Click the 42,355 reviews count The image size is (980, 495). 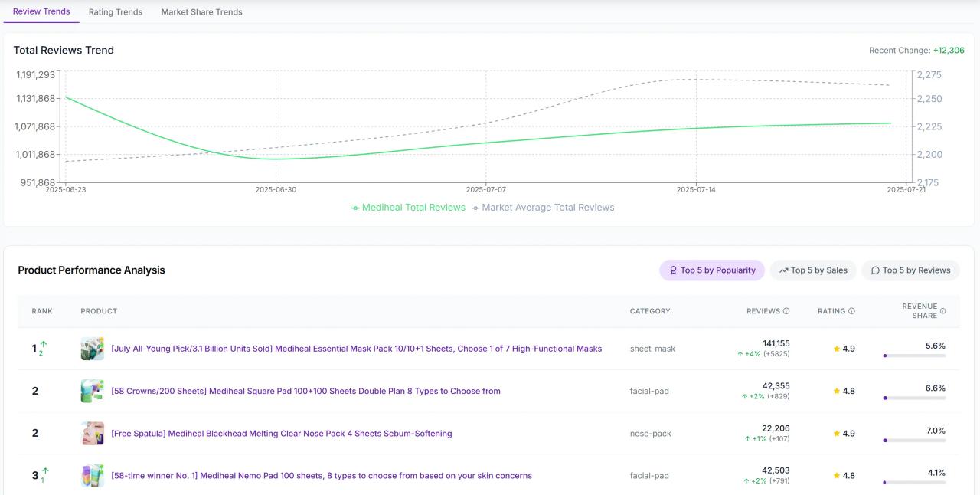[776, 385]
